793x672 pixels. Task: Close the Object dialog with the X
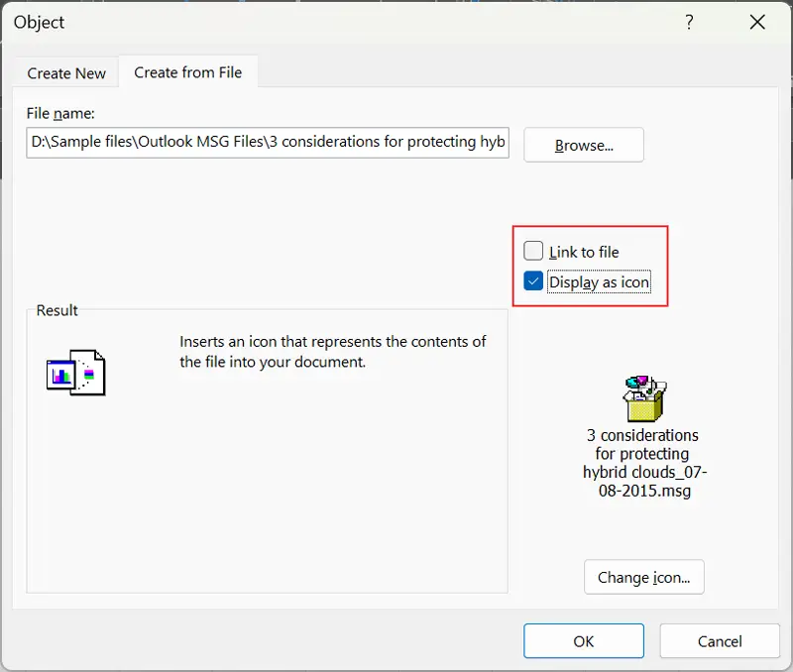tap(757, 22)
